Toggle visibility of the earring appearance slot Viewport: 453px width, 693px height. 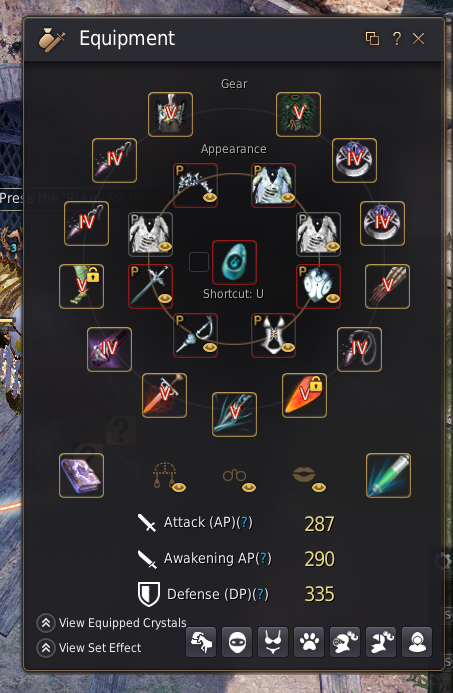click(x=179, y=487)
